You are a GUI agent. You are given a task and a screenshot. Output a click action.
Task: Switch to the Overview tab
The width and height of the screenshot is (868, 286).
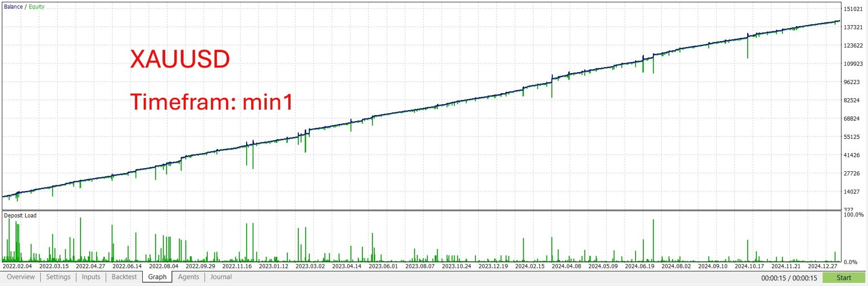point(21,277)
